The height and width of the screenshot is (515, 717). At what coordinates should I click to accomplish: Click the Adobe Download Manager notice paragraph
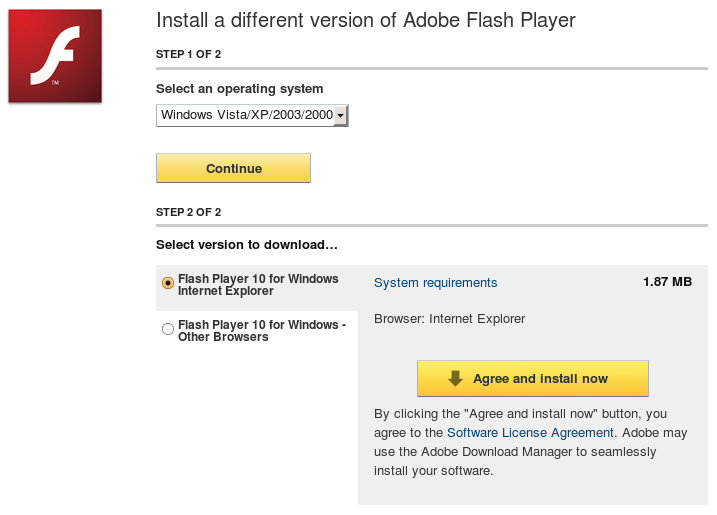point(530,442)
